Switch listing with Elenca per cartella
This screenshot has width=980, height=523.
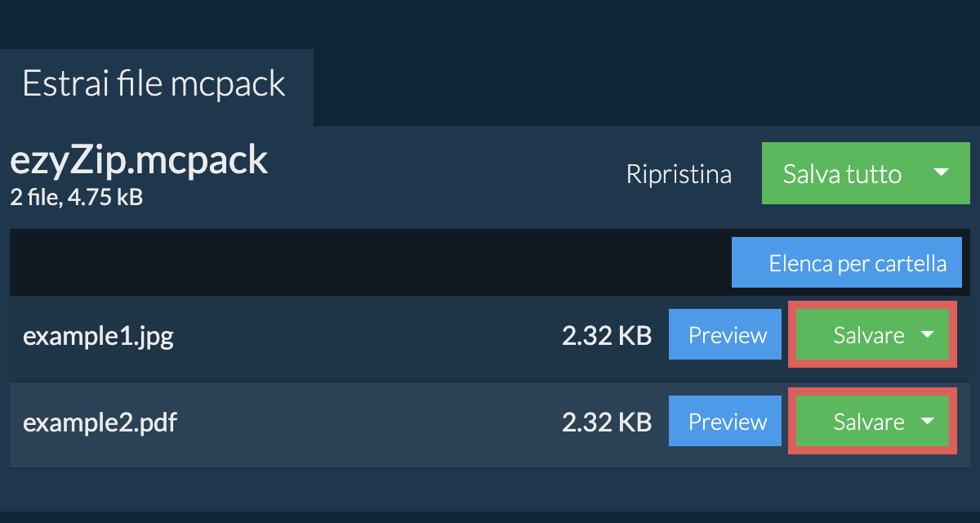coord(846,263)
